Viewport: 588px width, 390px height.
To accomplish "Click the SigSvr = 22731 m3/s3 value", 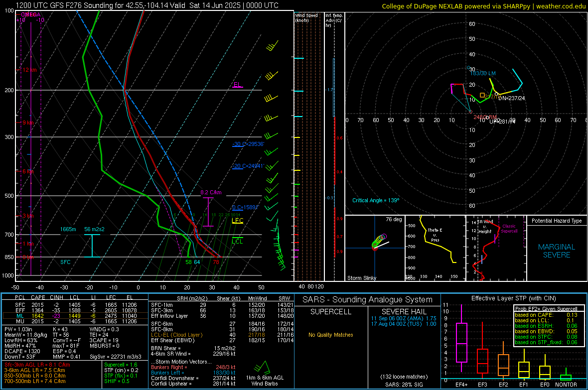I will (116, 357).
